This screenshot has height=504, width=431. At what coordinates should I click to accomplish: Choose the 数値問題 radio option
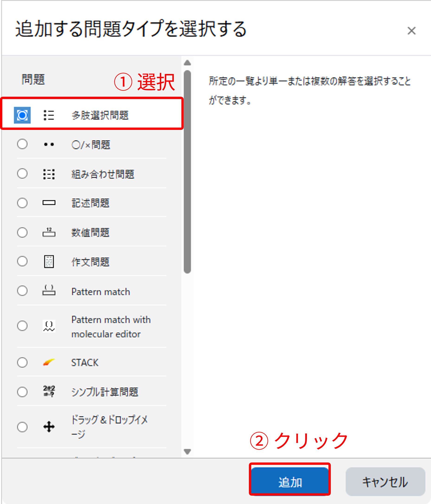[x=22, y=232]
